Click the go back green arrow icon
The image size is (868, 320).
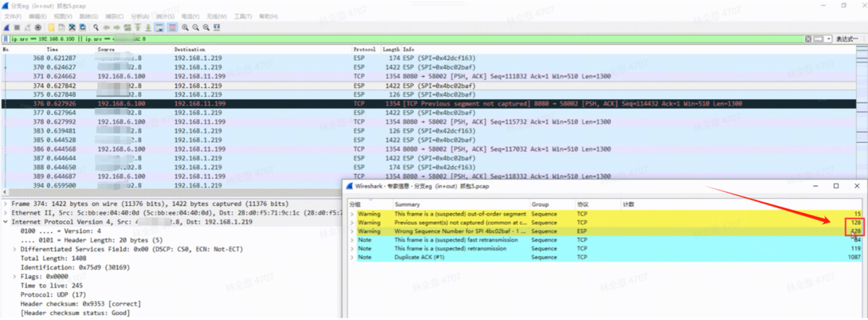pyautogui.click(x=106, y=27)
